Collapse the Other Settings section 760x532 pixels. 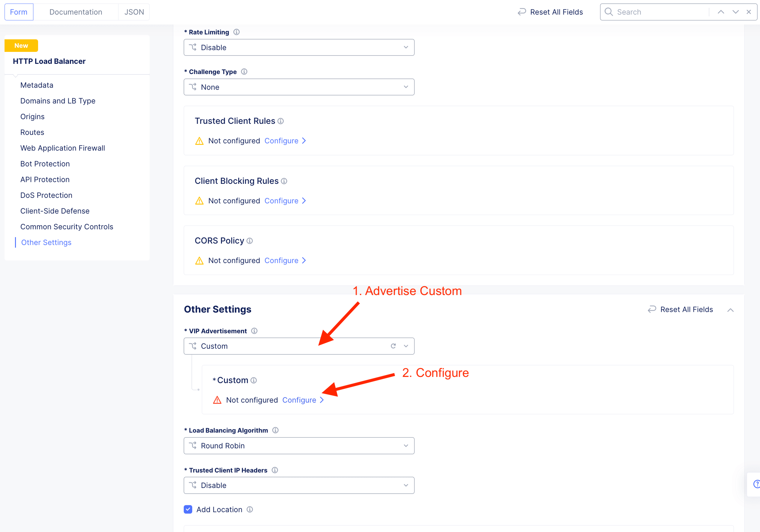[731, 310]
